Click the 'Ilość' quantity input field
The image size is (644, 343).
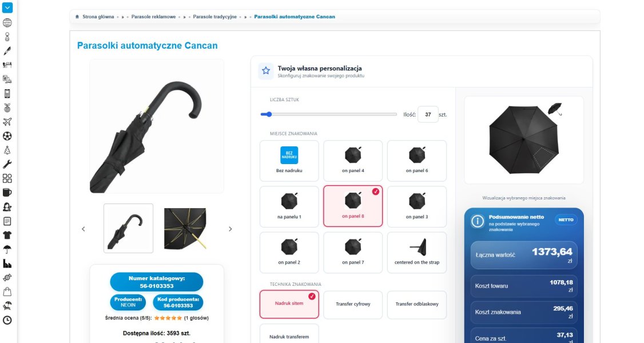tap(428, 114)
